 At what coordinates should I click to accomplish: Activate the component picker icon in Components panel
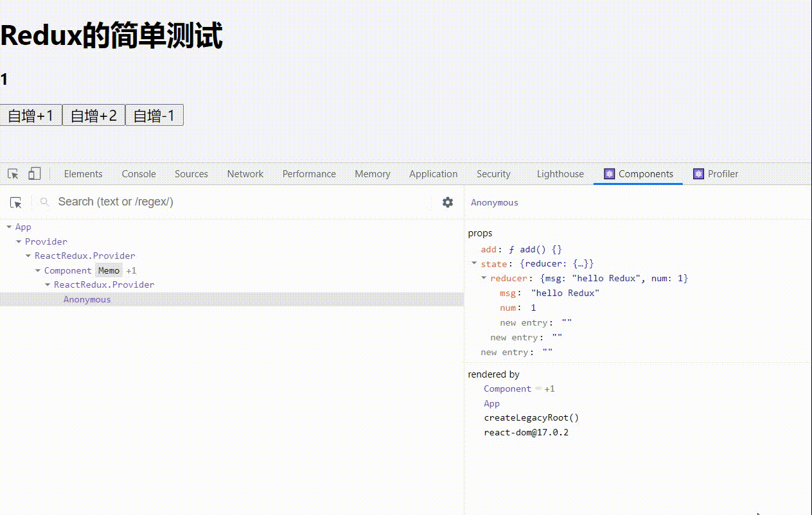click(17, 202)
